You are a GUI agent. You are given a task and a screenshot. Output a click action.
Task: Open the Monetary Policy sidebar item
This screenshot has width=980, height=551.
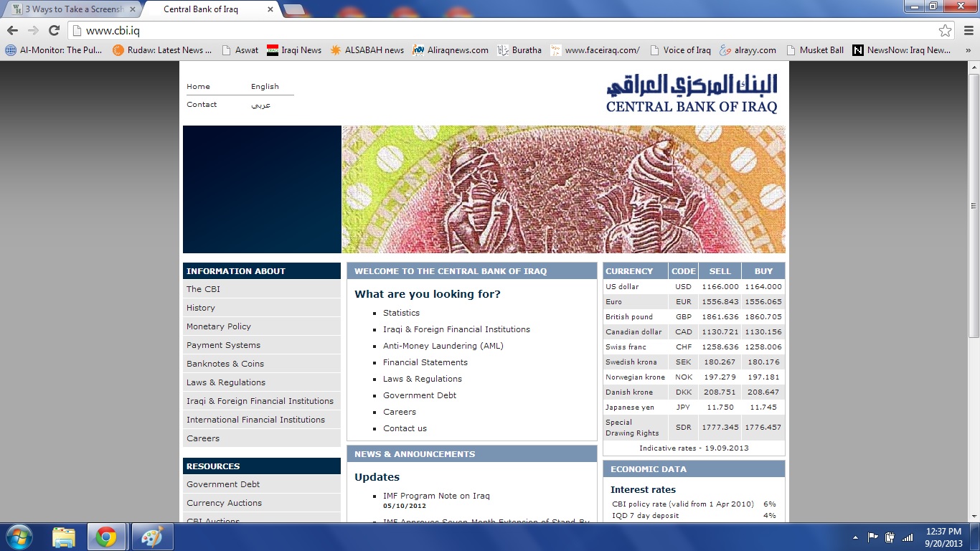262,326
